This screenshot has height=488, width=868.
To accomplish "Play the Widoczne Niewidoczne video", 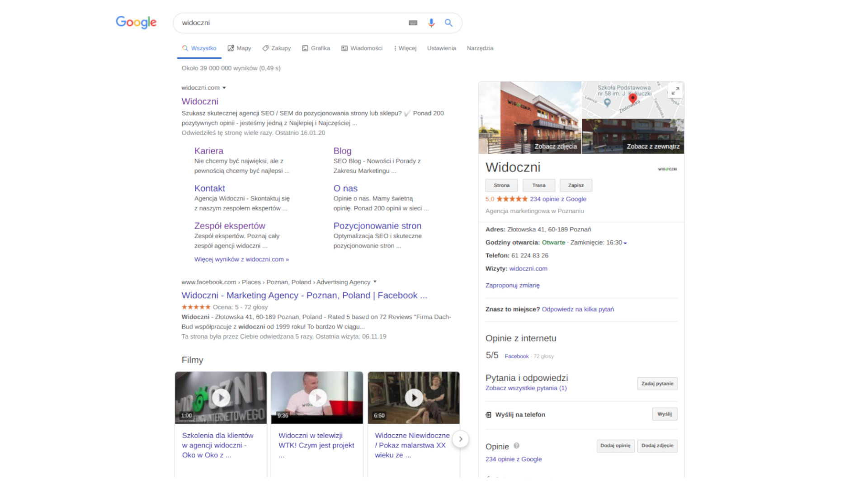I will click(414, 398).
